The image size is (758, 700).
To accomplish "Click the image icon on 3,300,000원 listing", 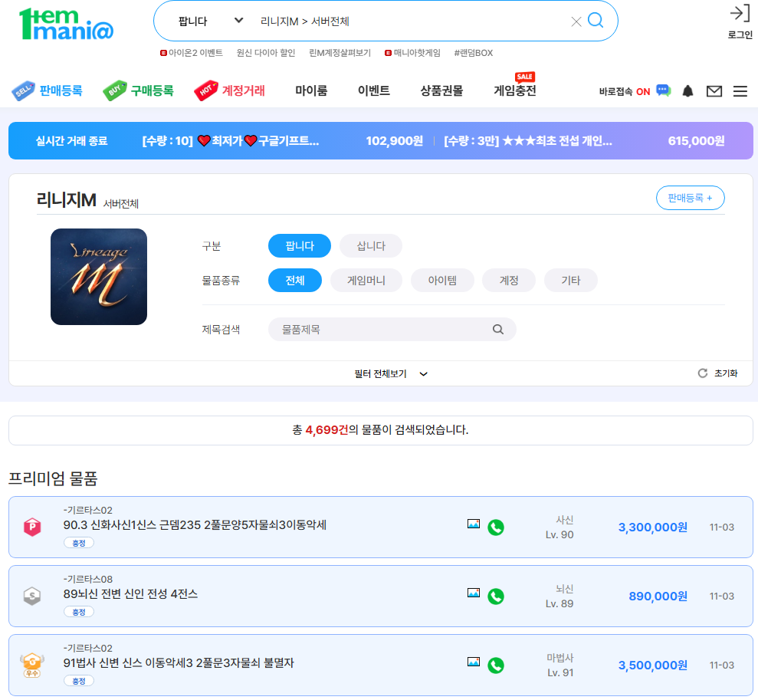I will (473, 524).
